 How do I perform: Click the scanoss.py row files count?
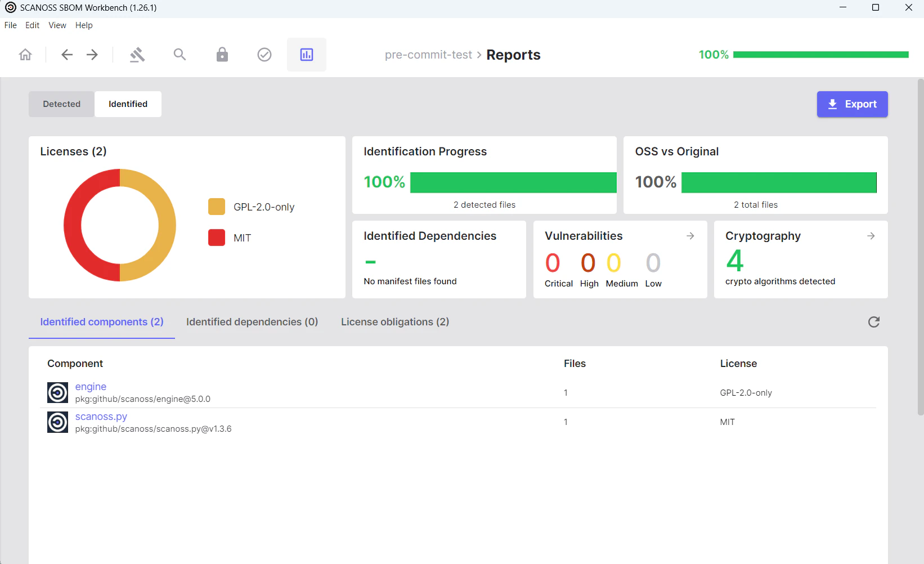point(566,422)
